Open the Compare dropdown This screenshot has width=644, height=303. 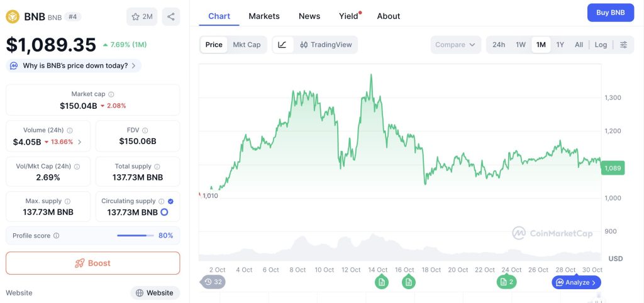click(455, 45)
